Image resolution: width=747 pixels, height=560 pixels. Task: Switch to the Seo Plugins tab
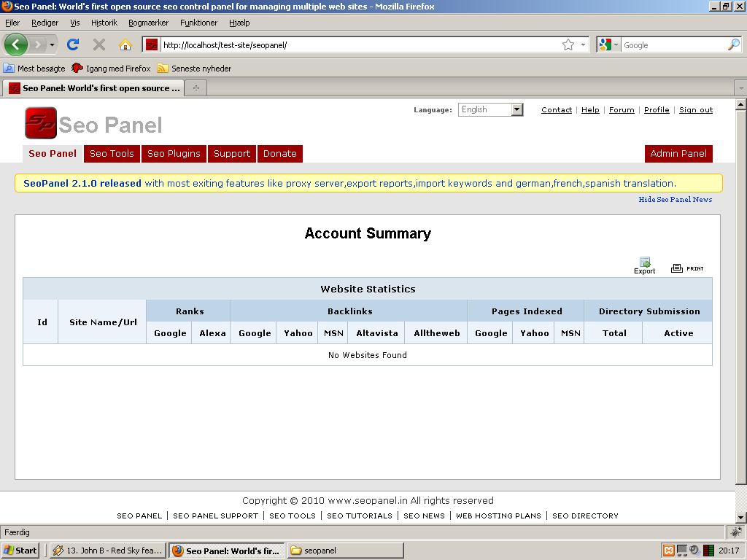click(174, 154)
